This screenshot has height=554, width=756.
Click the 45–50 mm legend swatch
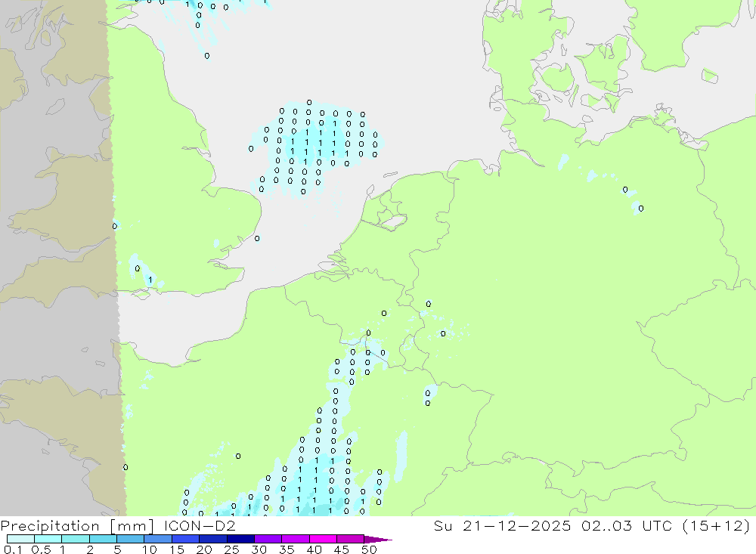pyautogui.click(x=351, y=539)
